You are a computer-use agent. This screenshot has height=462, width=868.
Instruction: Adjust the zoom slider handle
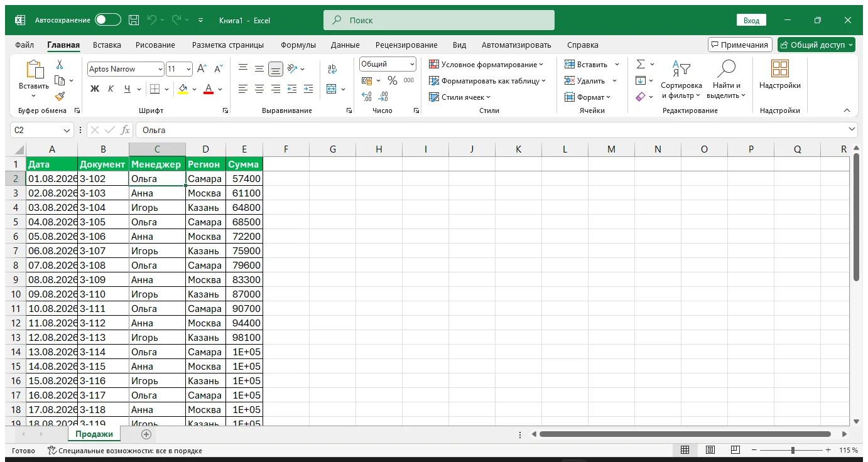coord(793,450)
